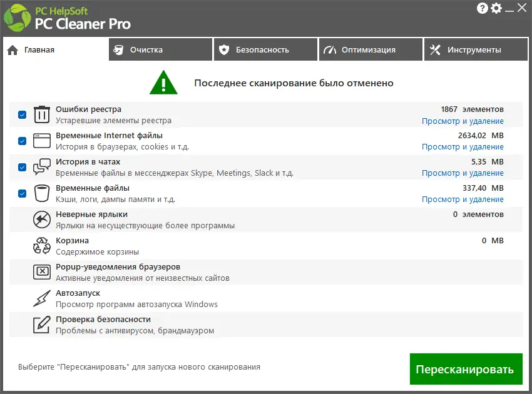Disable the История в чатах checkbox

coord(21,167)
